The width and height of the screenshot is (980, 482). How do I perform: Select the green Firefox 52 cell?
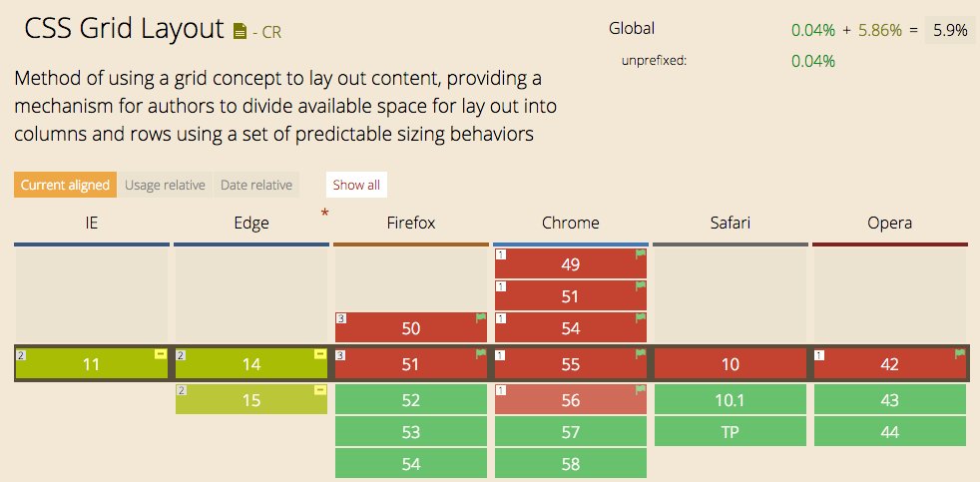click(410, 400)
